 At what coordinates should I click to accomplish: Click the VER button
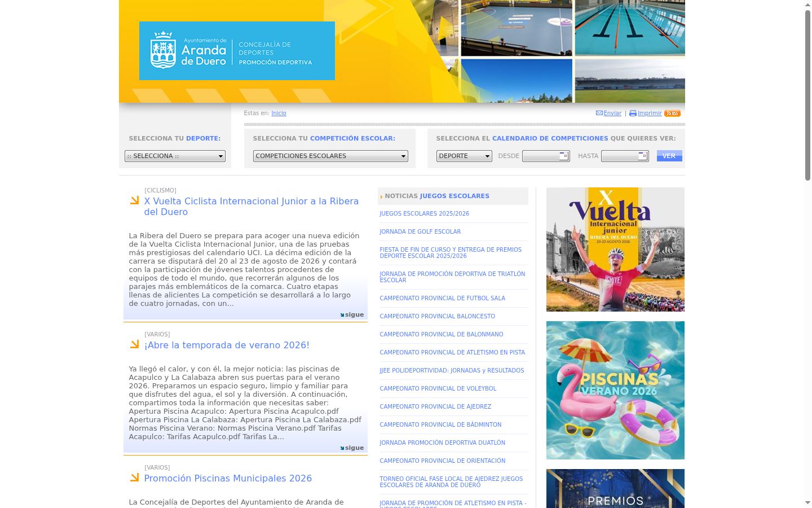click(669, 156)
